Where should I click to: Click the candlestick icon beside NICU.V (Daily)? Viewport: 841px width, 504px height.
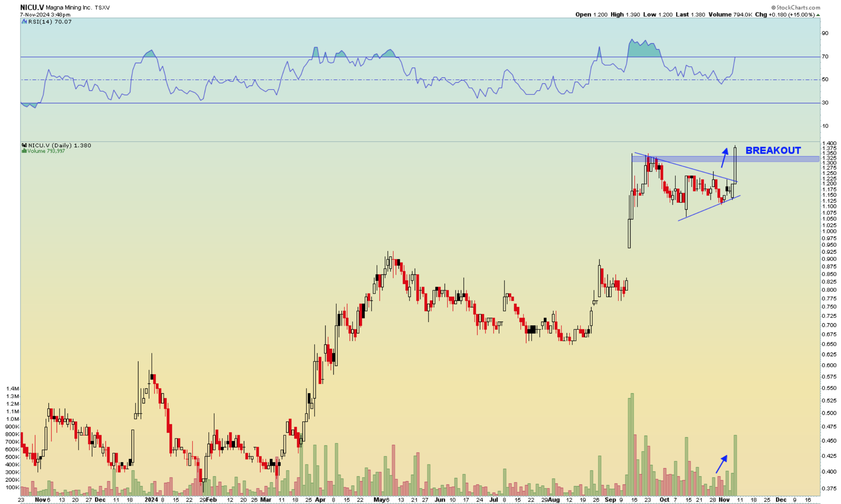click(x=24, y=145)
